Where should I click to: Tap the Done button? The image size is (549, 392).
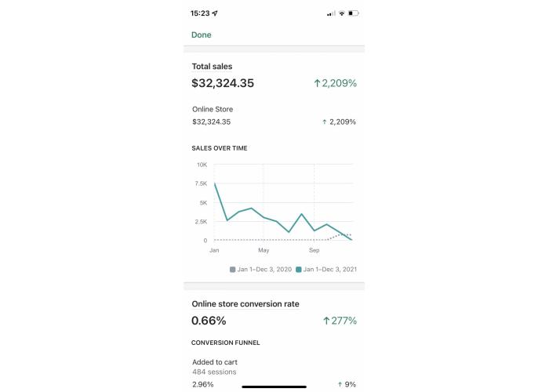pos(202,34)
